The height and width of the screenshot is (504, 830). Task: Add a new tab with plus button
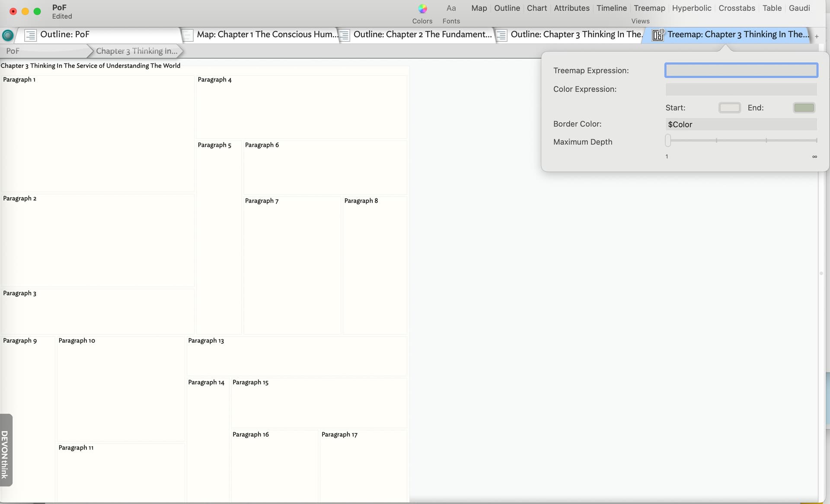[x=817, y=37]
